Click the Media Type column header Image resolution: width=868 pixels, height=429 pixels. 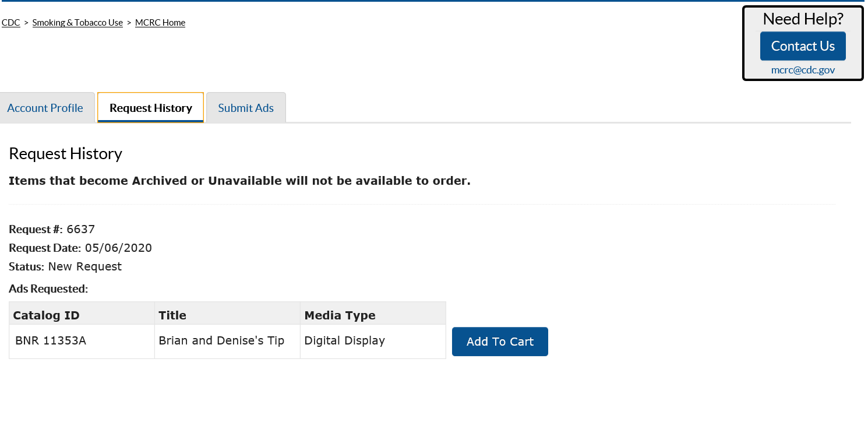340,315
